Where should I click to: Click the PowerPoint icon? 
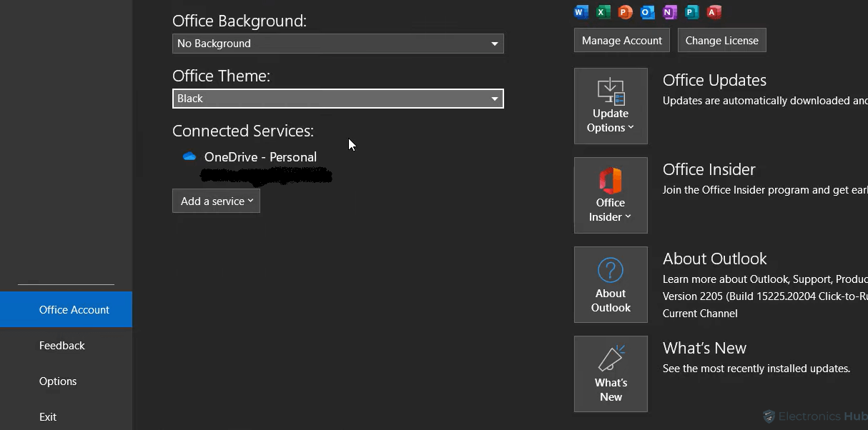click(x=625, y=11)
